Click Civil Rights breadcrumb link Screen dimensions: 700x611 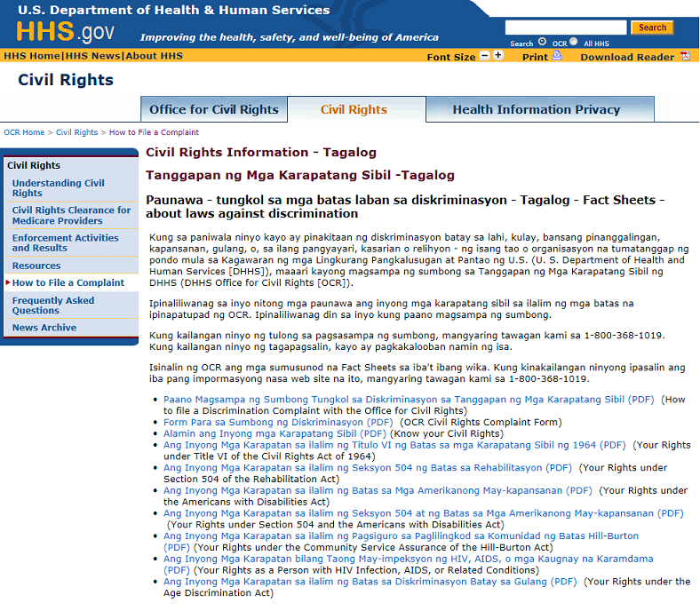click(76, 132)
